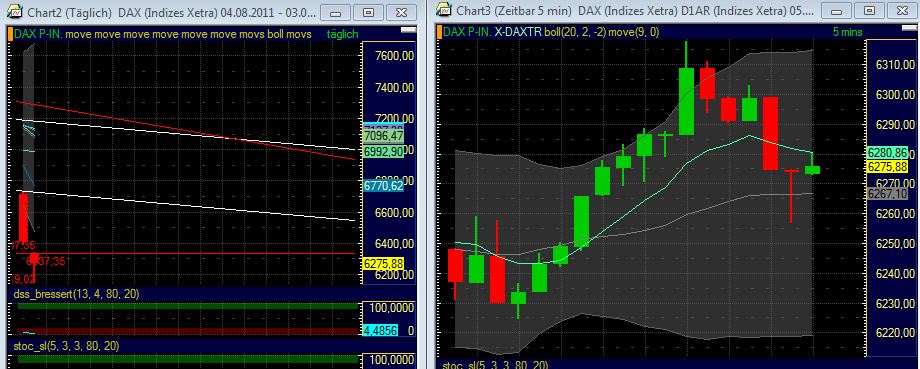920x369 pixels.
Task: Click the 7096,47 price tag in Chart2
Action: pos(383,137)
